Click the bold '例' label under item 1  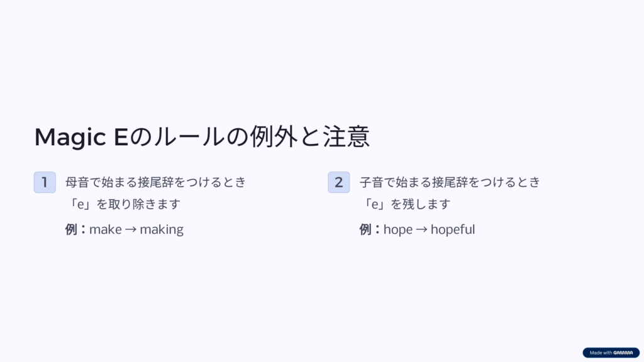(71, 229)
